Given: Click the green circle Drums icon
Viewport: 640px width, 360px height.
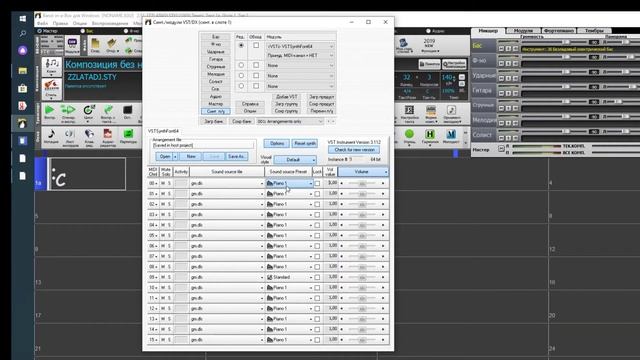Looking at the screenshot, I should pos(409,134).
